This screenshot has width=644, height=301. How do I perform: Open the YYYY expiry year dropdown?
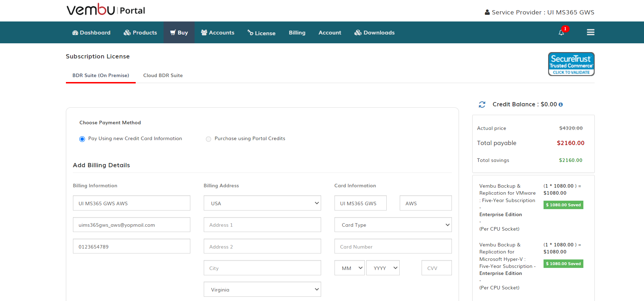pyautogui.click(x=383, y=268)
